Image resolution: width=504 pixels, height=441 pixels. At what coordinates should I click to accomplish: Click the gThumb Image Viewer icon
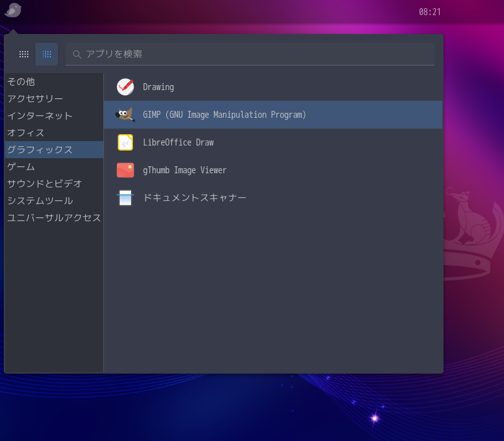(x=125, y=170)
